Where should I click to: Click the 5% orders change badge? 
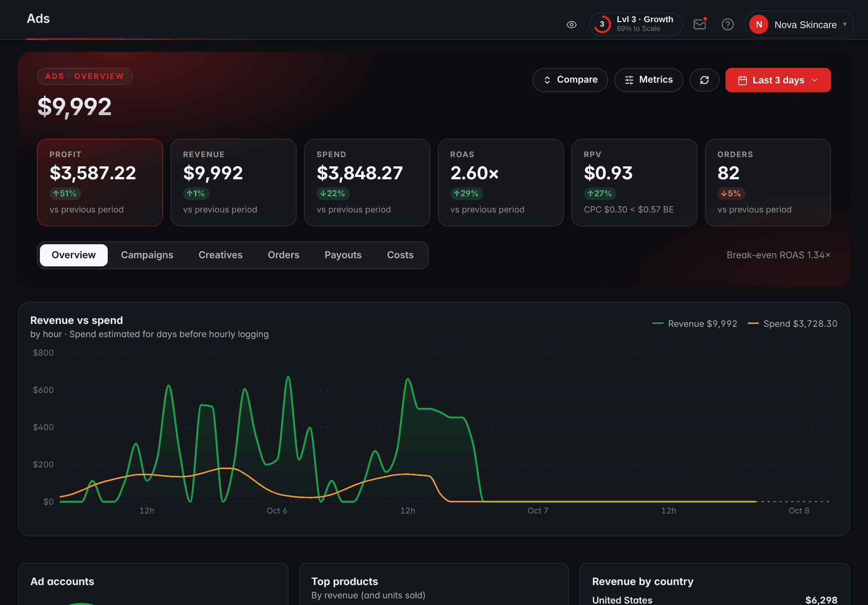pyautogui.click(x=731, y=194)
